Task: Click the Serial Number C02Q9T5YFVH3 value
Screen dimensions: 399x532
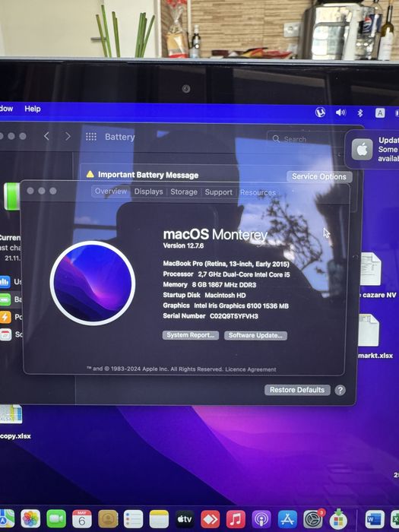Action: tap(234, 316)
